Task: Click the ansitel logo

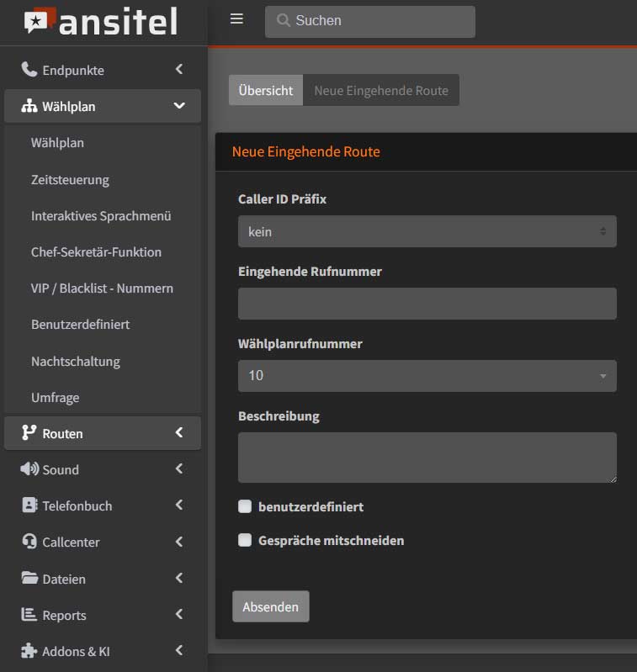Action: pyautogui.click(x=101, y=21)
